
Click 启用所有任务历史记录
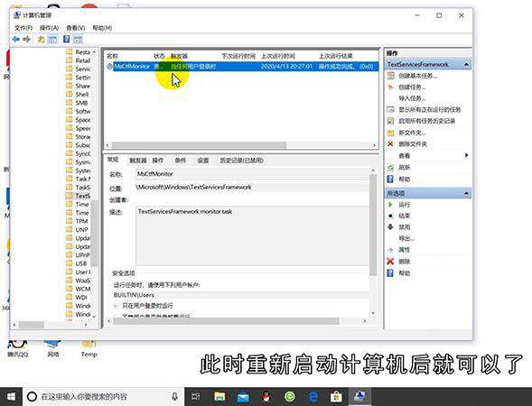click(427, 121)
